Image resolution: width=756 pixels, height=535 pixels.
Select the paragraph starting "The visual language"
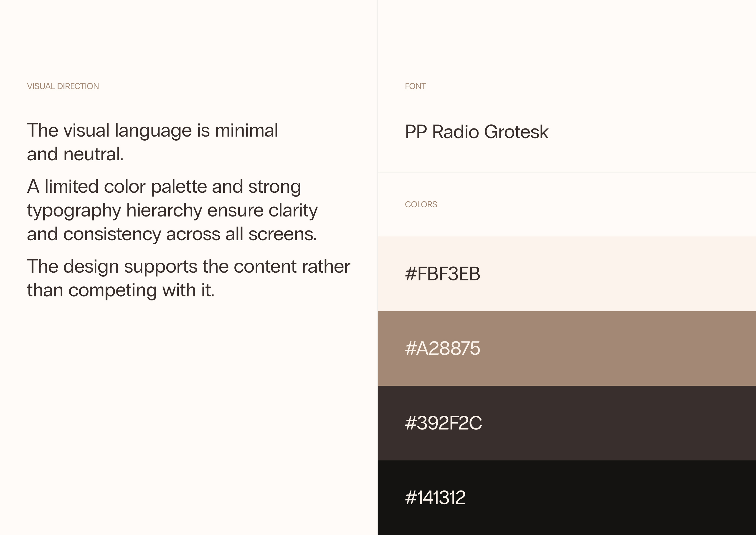coord(152,142)
